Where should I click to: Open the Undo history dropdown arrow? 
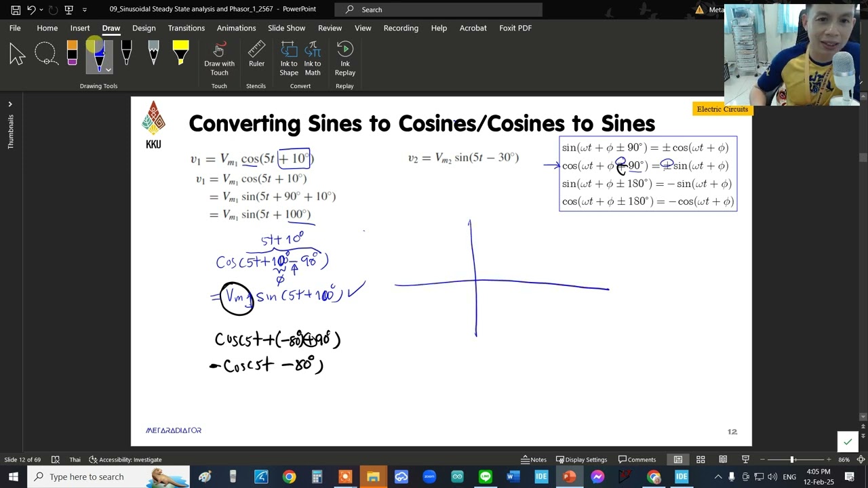point(41,9)
